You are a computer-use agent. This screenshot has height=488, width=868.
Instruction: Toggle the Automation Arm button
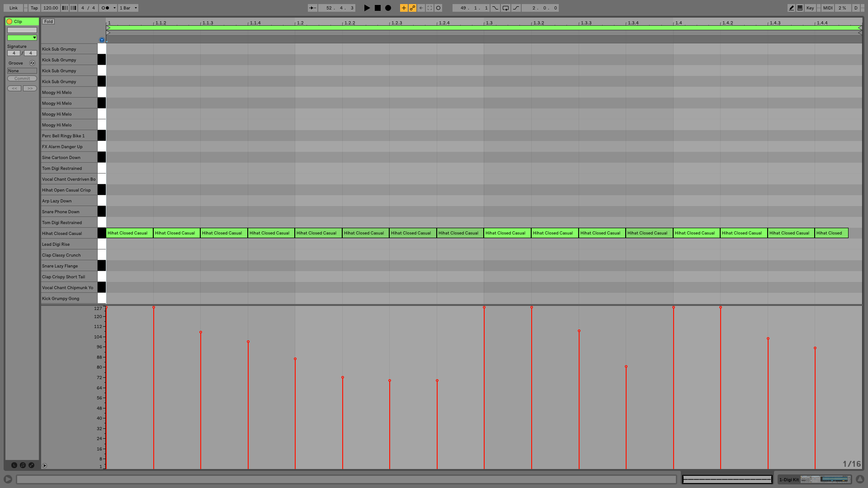tap(412, 8)
